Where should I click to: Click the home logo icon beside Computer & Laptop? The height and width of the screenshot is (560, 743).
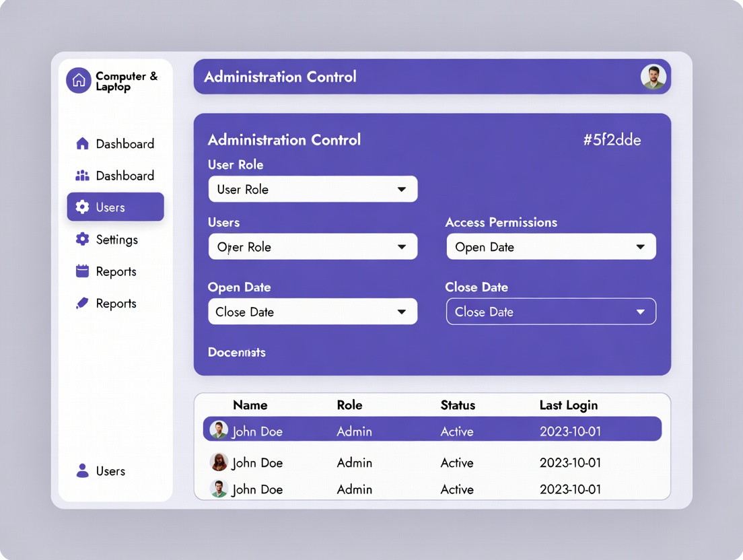[79, 81]
